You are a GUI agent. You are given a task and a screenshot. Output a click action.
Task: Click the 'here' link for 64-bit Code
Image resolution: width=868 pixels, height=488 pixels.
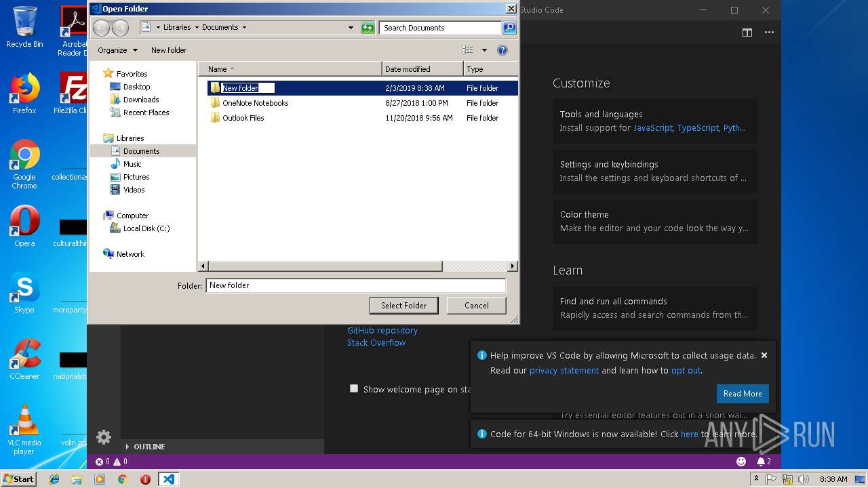690,434
